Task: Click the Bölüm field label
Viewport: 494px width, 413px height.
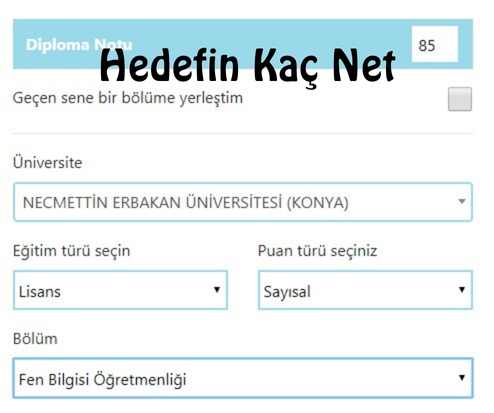Action: pyautogui.click(x=35, y=339)
